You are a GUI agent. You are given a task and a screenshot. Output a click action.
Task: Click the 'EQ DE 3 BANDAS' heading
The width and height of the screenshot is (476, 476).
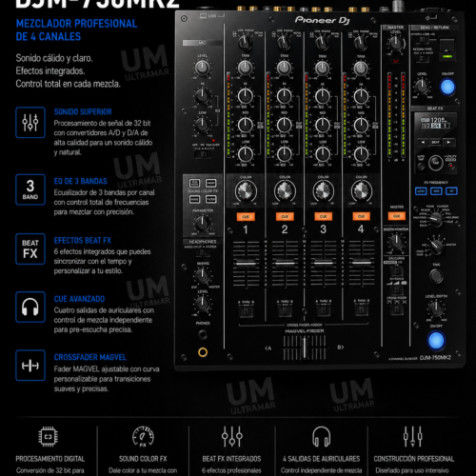(x=81, y=181)
